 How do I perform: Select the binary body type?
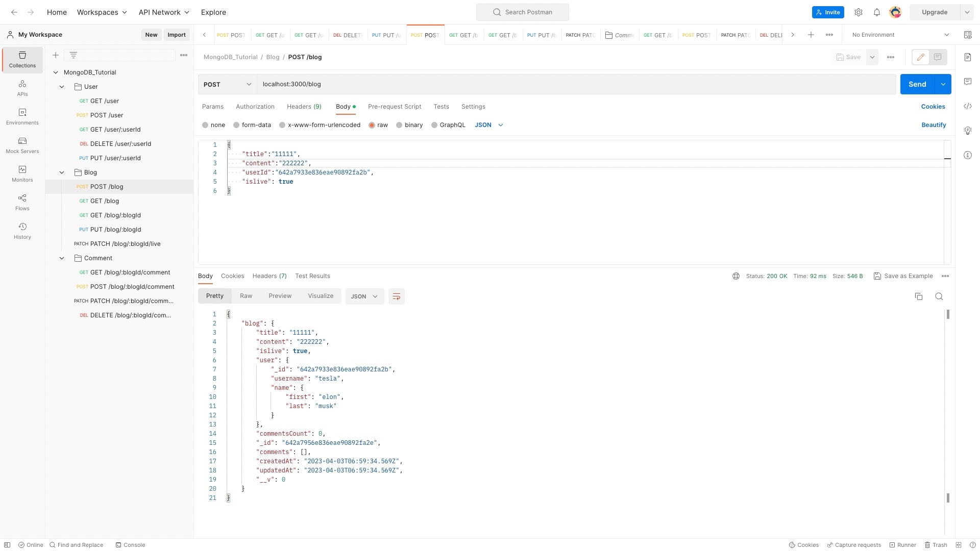399,125
